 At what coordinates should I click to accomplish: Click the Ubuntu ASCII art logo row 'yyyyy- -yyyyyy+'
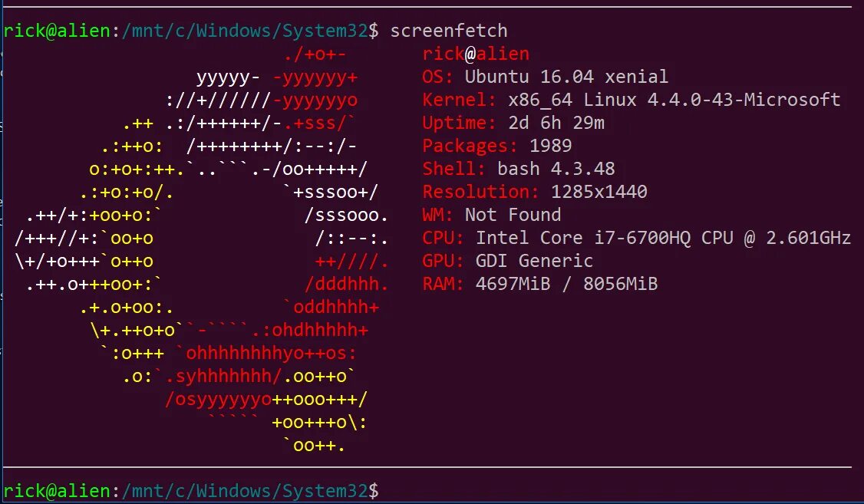(x=277, y=77)
